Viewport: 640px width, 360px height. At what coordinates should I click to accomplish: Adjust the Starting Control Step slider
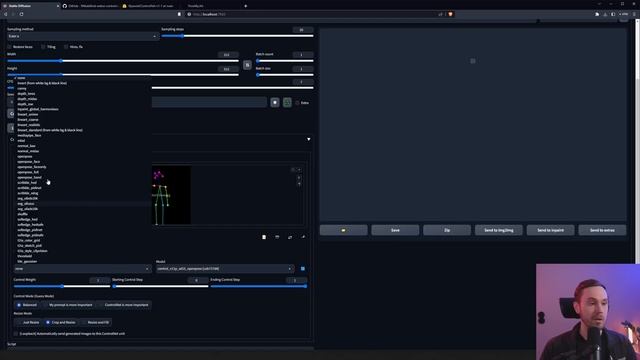(x=160, y=286)
